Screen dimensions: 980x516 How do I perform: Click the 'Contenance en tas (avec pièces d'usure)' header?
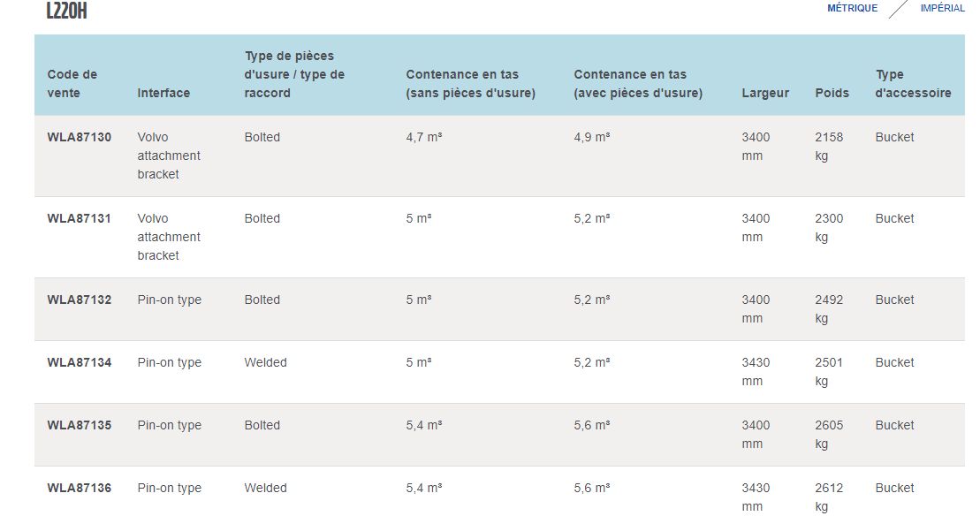(638, 84)
